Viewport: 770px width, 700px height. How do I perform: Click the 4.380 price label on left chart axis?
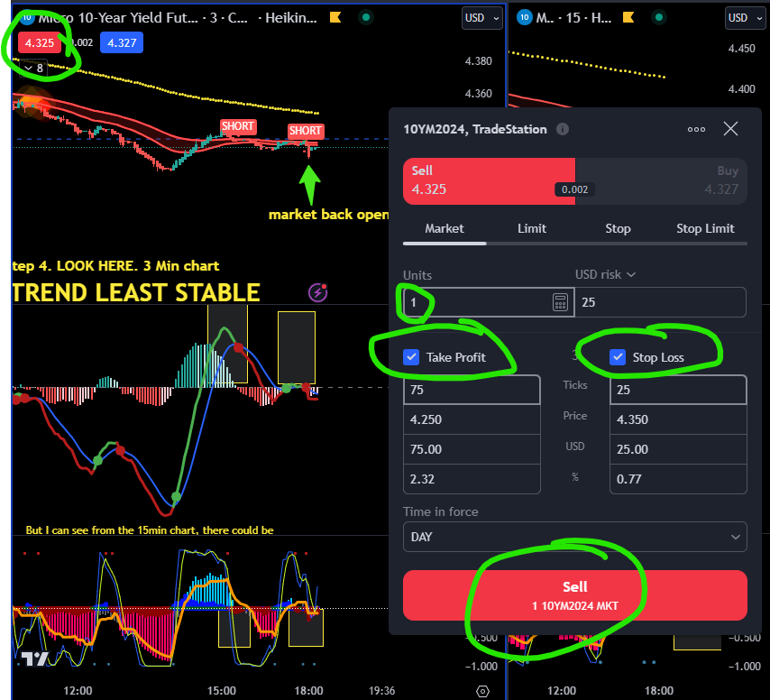click(478, 61)
